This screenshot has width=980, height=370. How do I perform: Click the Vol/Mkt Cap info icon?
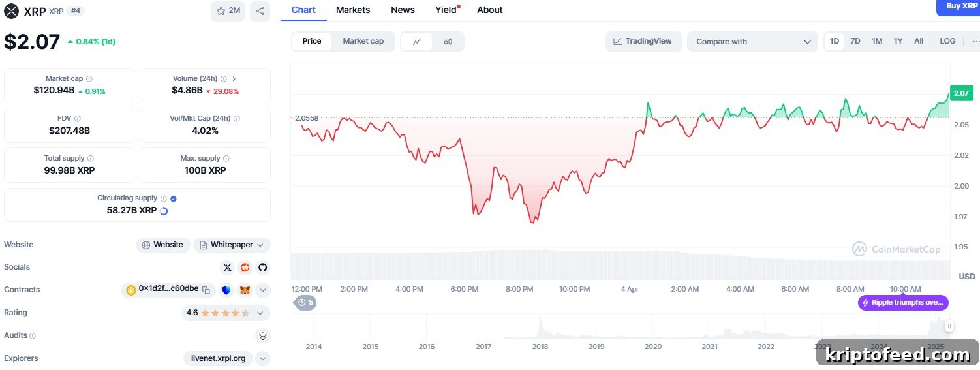pos(237,119)
